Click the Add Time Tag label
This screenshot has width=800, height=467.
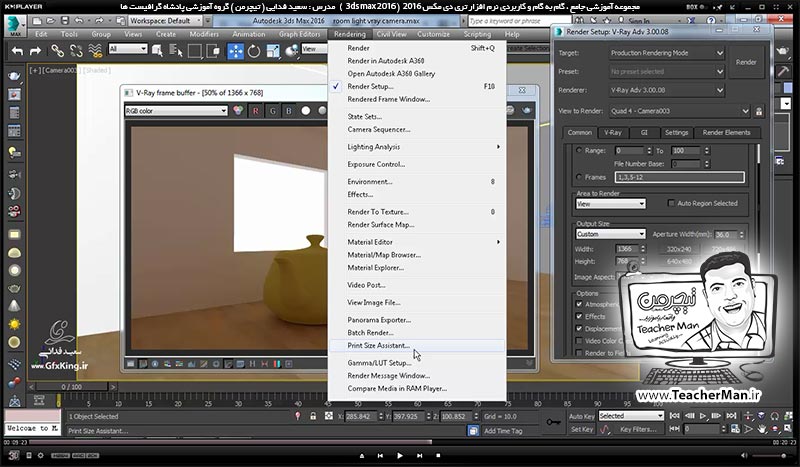pos(503,431)
